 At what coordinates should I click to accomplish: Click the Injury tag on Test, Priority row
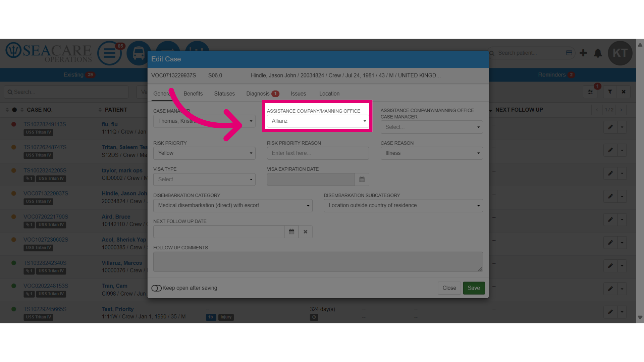[x=226, y=317]
